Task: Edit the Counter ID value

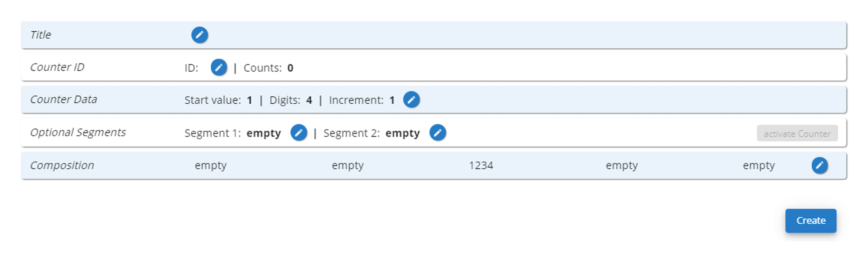Action: click(x=218, y=68)
